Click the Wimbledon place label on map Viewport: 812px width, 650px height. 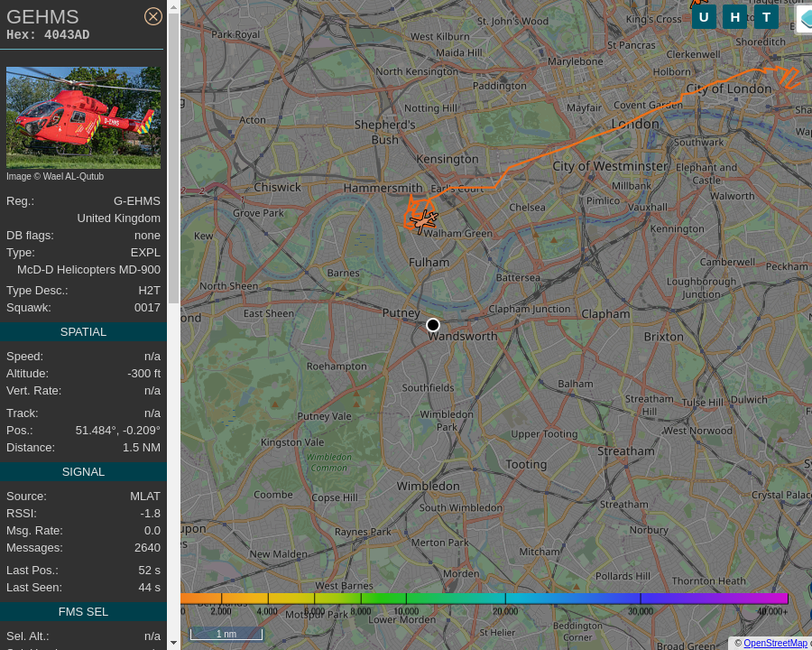click(x=428, y=487)
